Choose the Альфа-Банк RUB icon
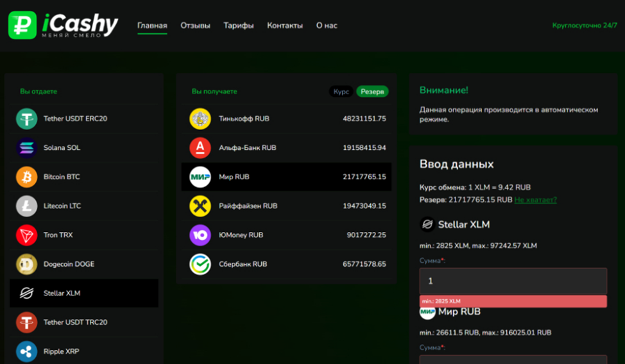The image size is (625, 364). click(200, 148)
